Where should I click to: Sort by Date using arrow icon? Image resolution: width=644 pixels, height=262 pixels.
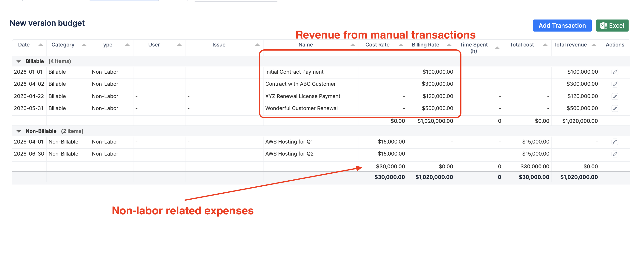click(40, 45)
